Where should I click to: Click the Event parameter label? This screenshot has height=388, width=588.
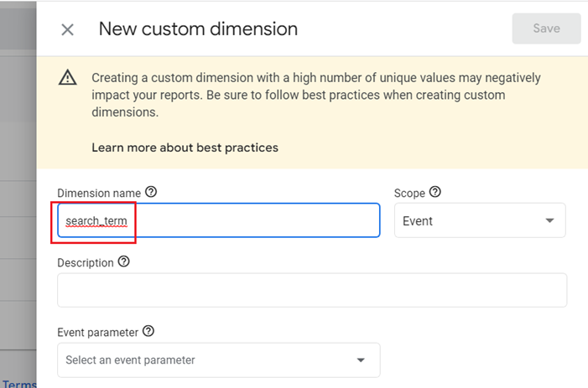pos(98,333)
